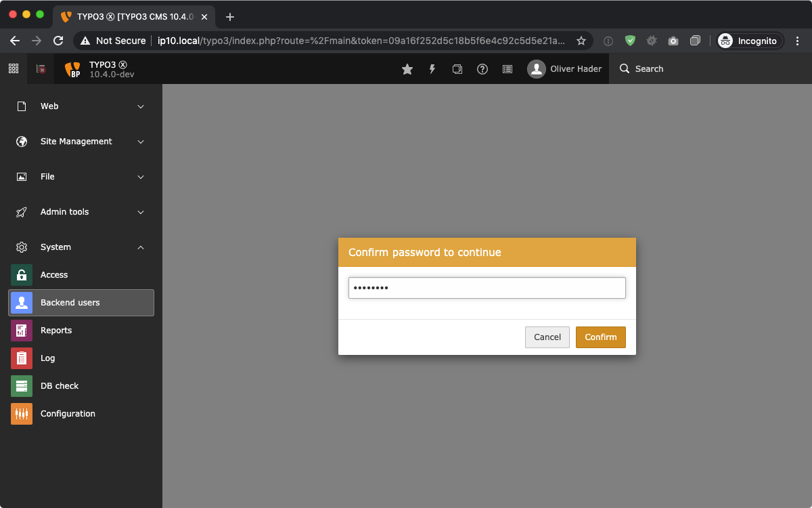Screen dimensions: 812x508
Task: Open the Log module
Action: (x=47, y=358)
